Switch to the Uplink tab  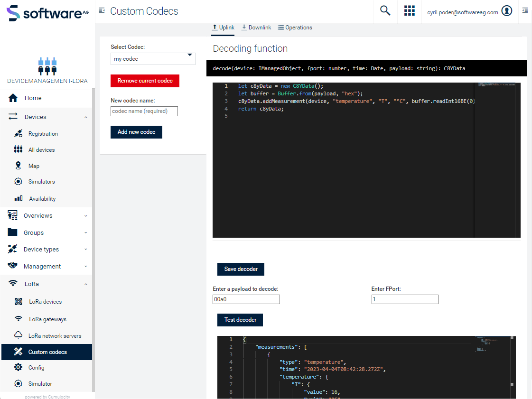click(x=223, y=28)
